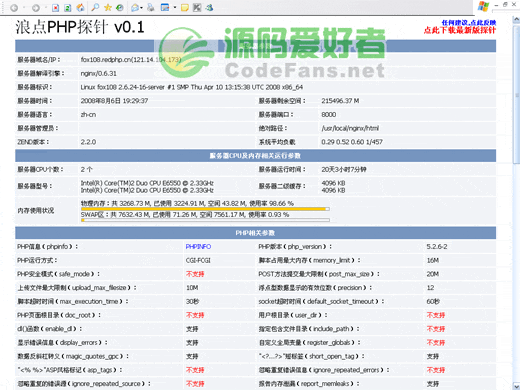This screenshot has height=390, width=520.
Task: Click the scrollbar up arrow
Action: [x=516, y=20]
